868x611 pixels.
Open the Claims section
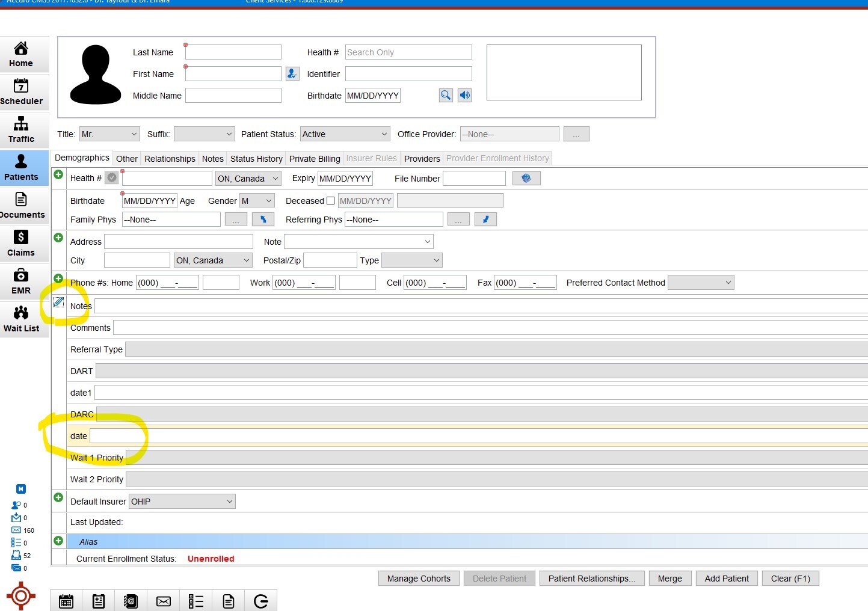(x=22, y=244)
